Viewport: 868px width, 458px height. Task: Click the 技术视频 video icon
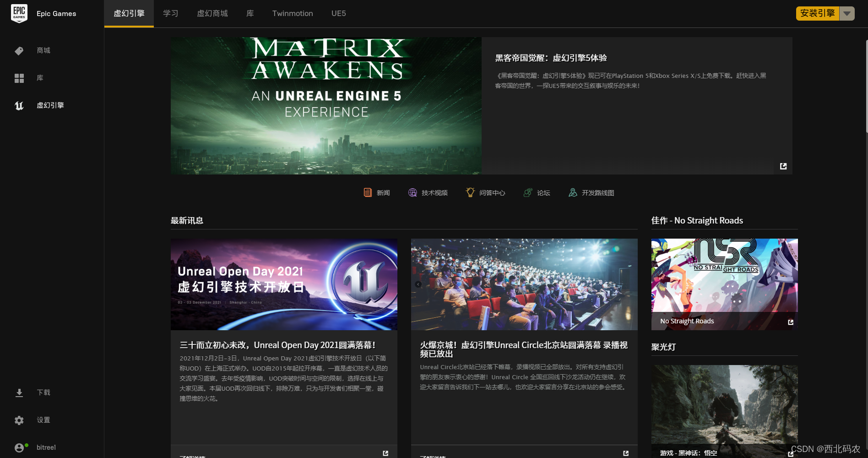pyautogui.click(x=412, y=192)
